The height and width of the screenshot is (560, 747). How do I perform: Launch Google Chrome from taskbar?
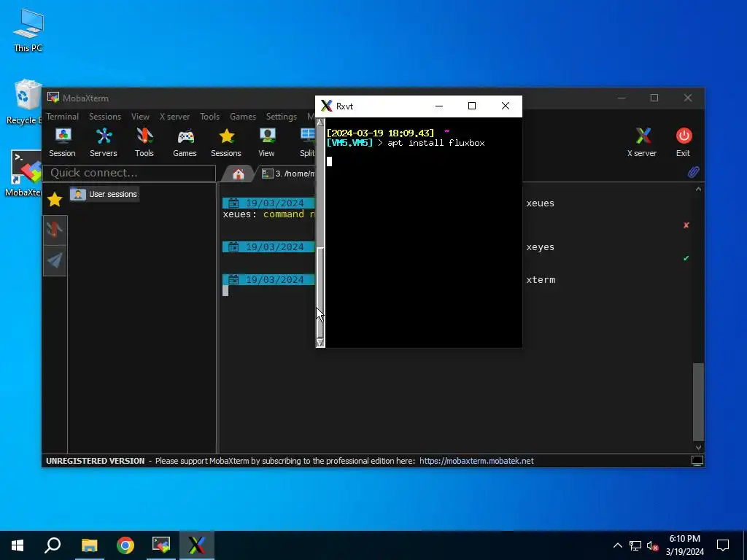[x=125, y=545]
